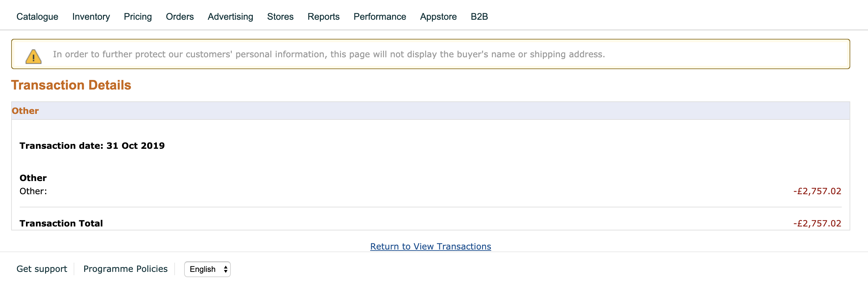868x289 pixels.
Task: Open the B2B menu
Action: click(479, 16)
